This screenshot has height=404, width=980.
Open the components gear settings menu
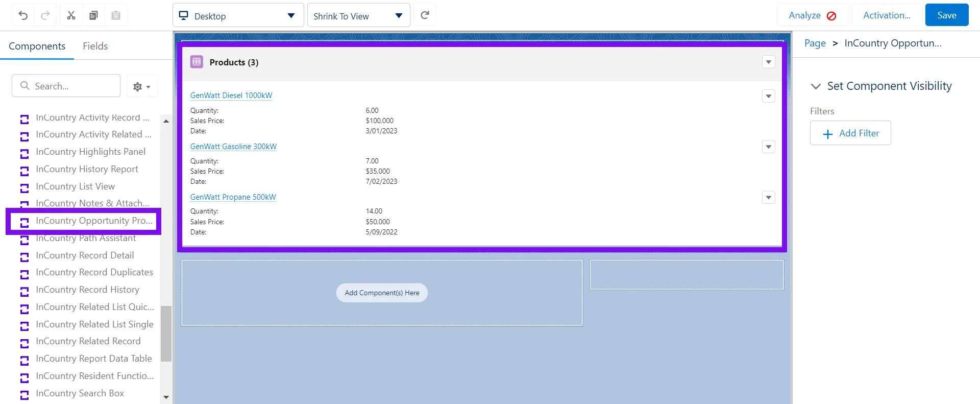pos(141,86)
